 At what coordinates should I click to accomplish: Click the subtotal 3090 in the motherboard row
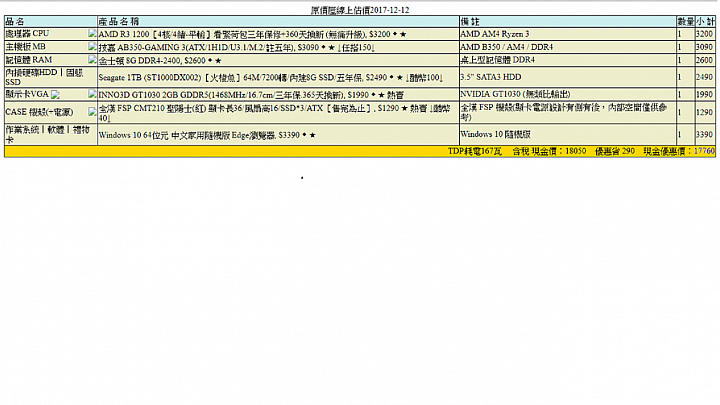tap(704, 47)
